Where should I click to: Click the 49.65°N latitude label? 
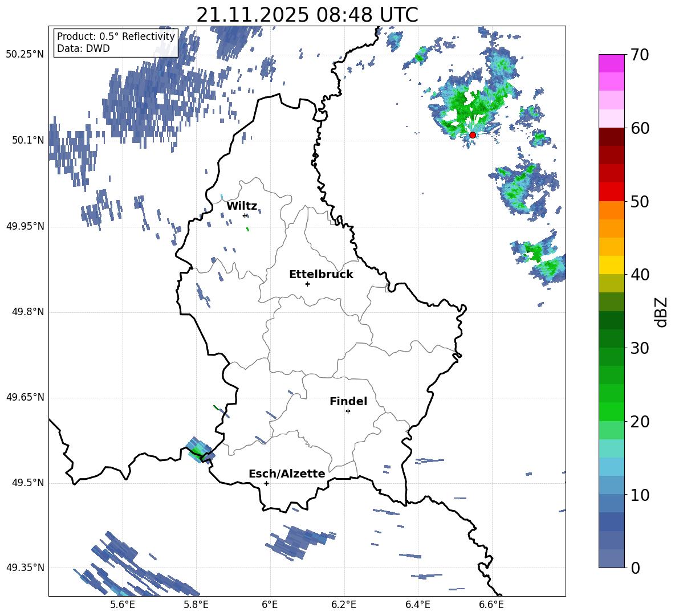(25, 397)
